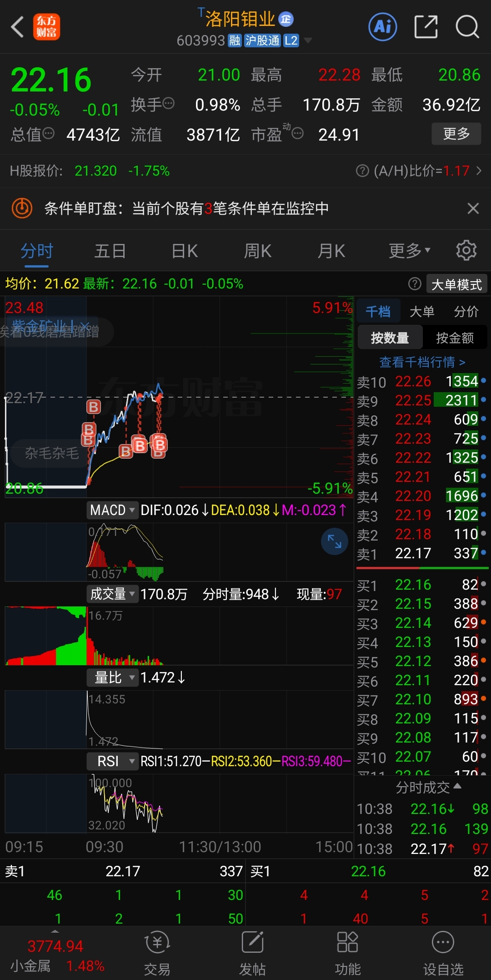Tap help icon beside (A/H)比价
491x980 pixels.
pos(362,171)
